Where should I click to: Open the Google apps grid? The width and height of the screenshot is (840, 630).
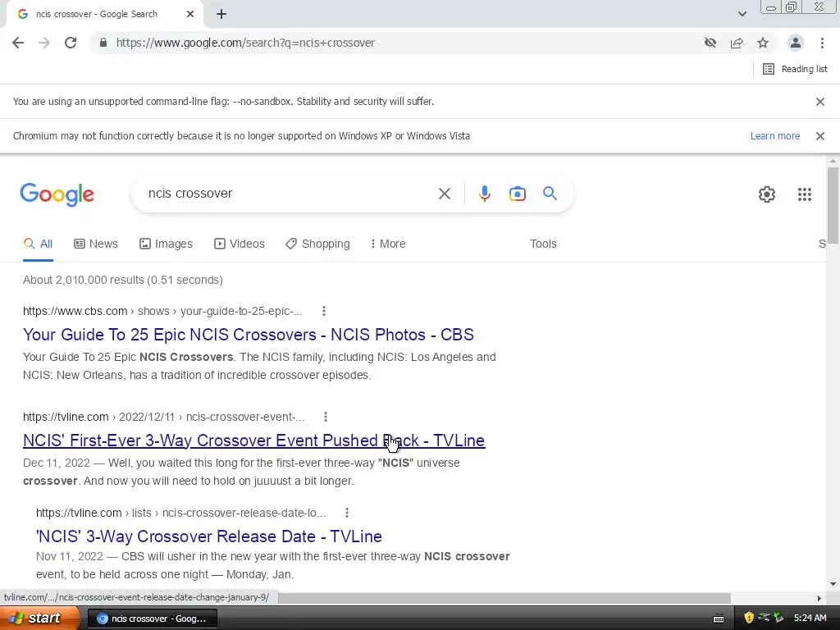pyautogui.click(x=805, y=194)
